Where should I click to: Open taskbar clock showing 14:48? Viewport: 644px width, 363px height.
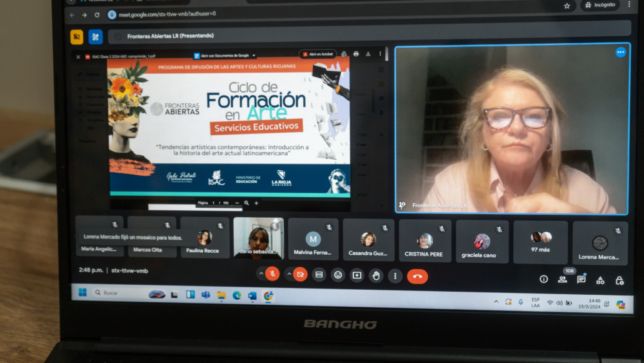590,304
